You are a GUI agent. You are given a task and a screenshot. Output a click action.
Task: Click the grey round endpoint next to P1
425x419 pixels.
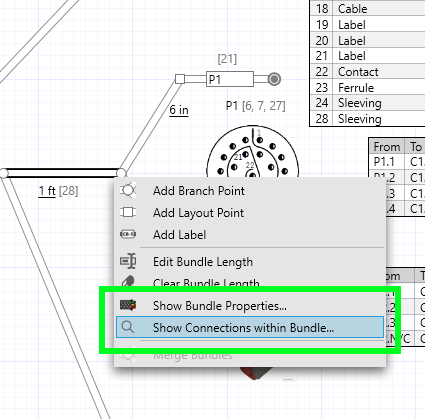click(x=274, y=79)
